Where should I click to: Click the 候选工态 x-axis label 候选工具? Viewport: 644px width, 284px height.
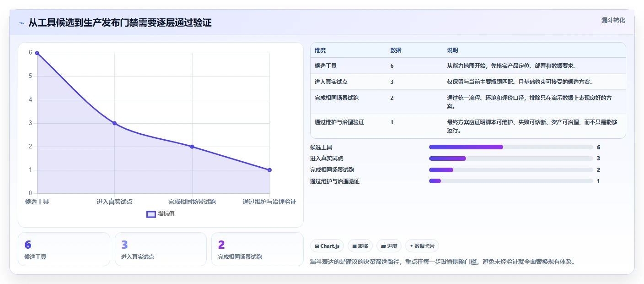37,202
